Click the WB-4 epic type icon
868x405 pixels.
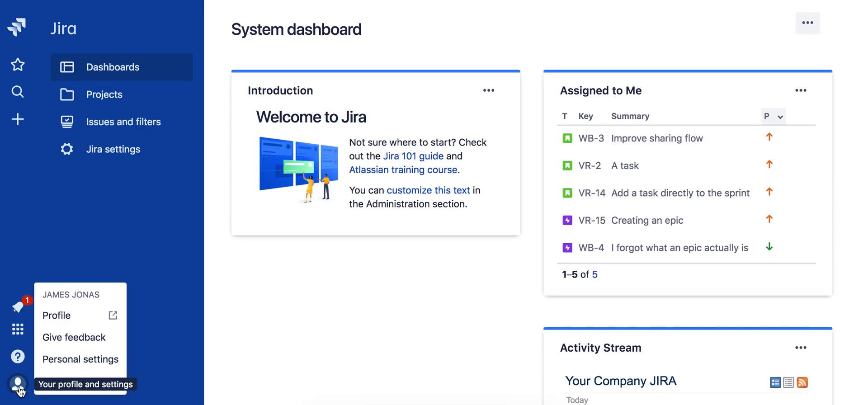click(567, 248)
